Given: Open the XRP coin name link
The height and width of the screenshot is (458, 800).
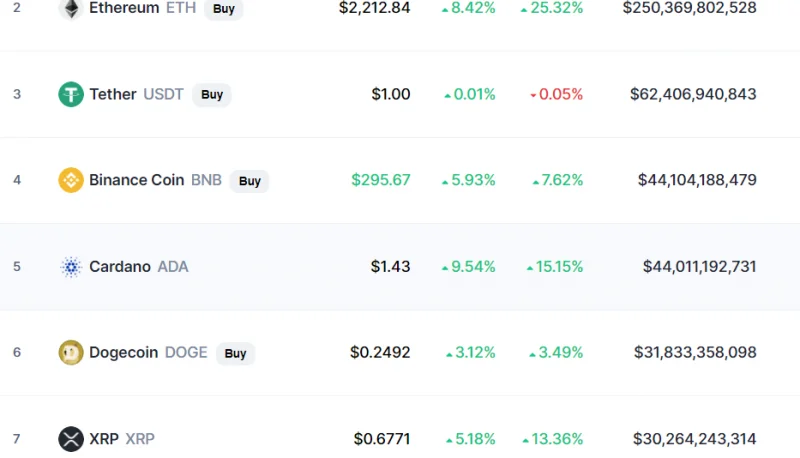Looking at the screenshot, I should pyautogui.click(x=104, y=439).
